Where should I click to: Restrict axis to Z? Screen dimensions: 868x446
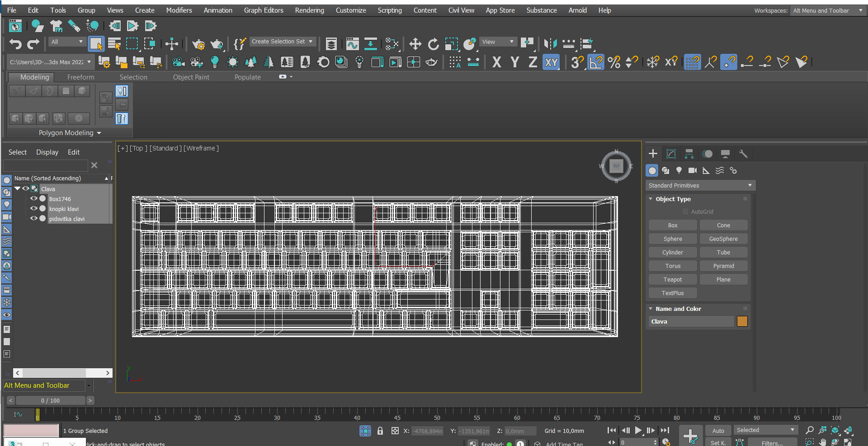(533, 62)
